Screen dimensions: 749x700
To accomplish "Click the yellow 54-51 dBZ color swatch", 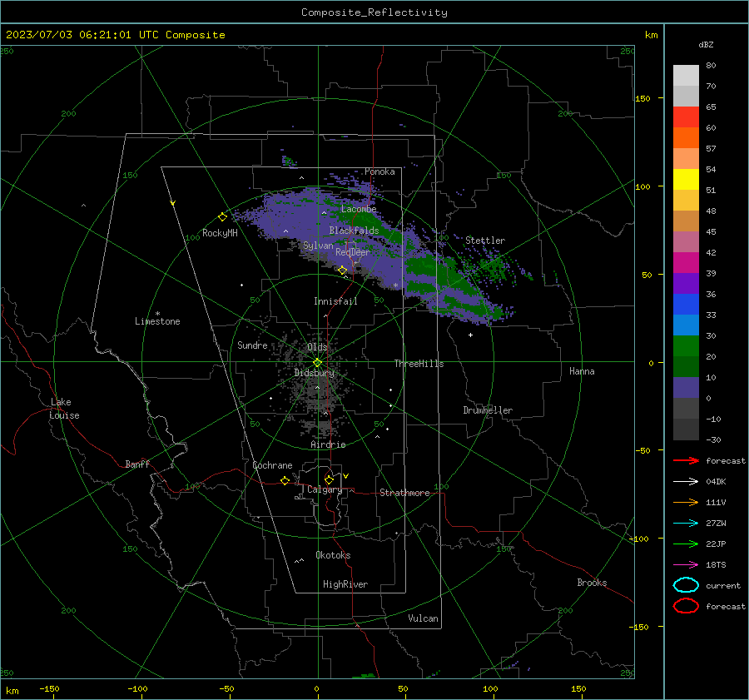I will pos(686,180).
